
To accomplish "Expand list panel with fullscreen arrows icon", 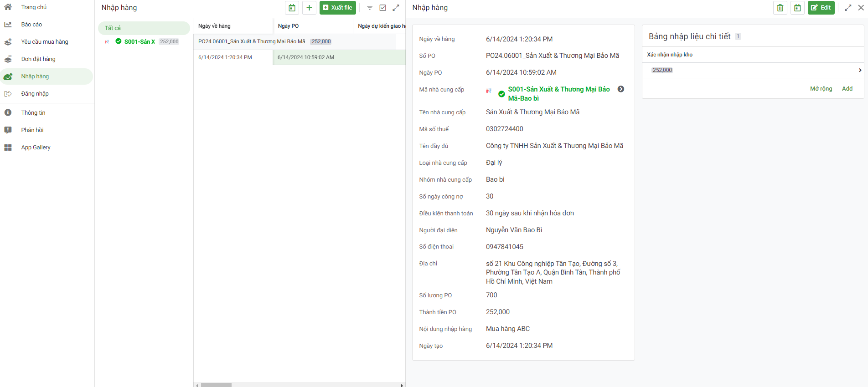I will click(x=396, y=8).
